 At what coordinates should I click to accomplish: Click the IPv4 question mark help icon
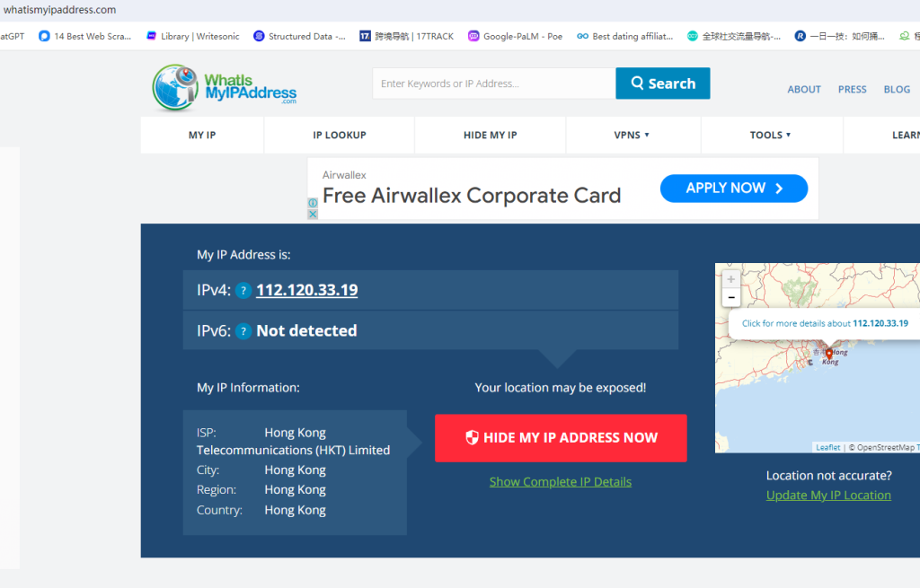(x=243, y=291)
